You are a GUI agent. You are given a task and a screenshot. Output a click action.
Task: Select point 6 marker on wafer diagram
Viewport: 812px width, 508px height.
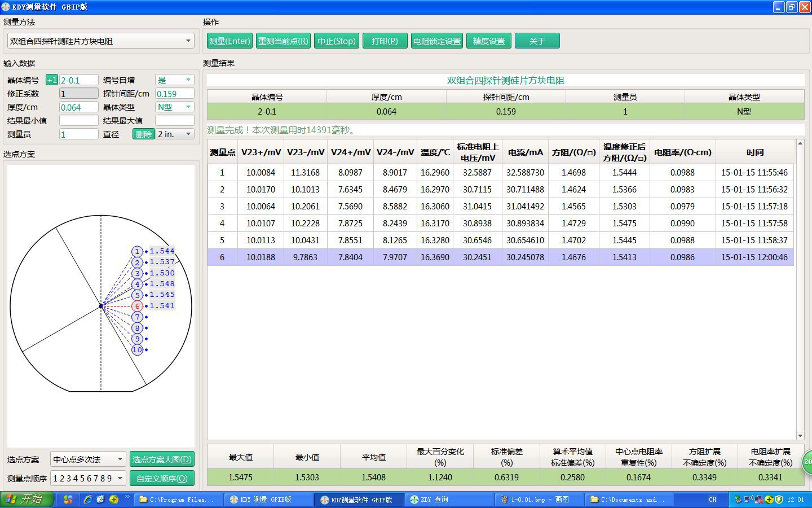pos(137,306)
